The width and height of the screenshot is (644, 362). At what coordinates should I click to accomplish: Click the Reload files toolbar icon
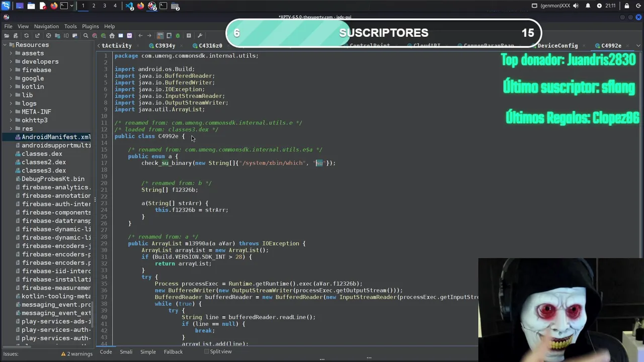26,35
